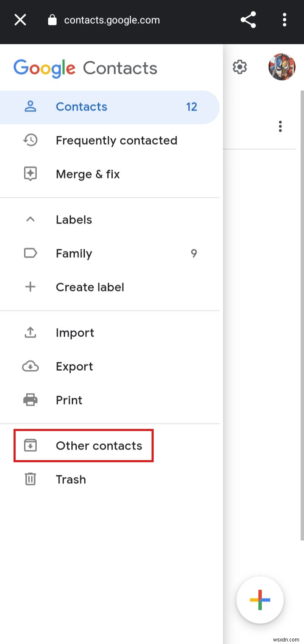The image size is (304, 644).
Task: Open Other contacts archive icon
Action: pos(30,445)
